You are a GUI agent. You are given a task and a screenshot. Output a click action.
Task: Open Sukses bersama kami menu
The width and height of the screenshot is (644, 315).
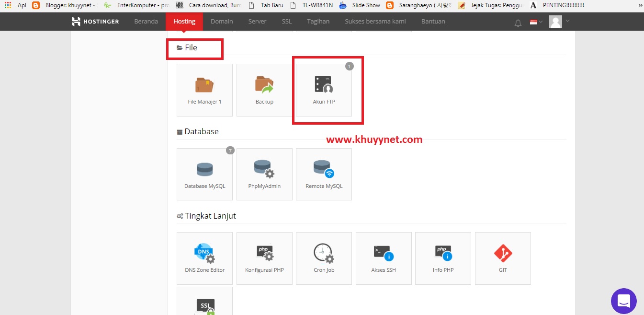point(375,22)
